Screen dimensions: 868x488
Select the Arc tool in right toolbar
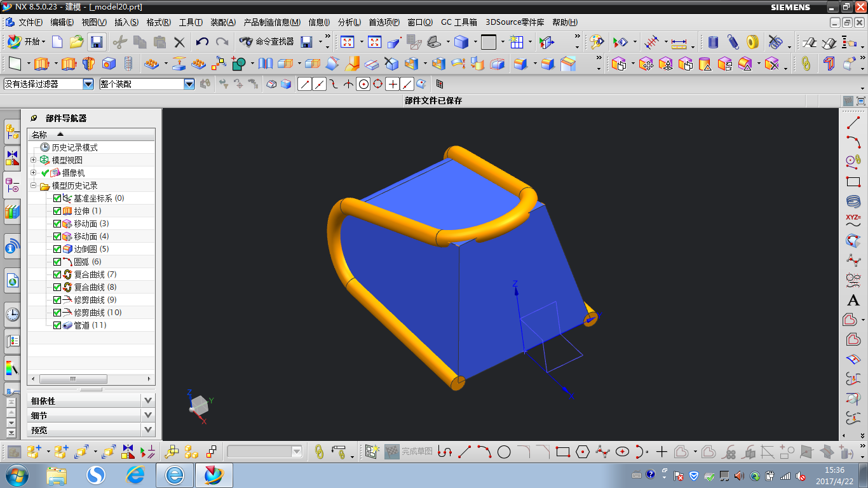(853, 142)
